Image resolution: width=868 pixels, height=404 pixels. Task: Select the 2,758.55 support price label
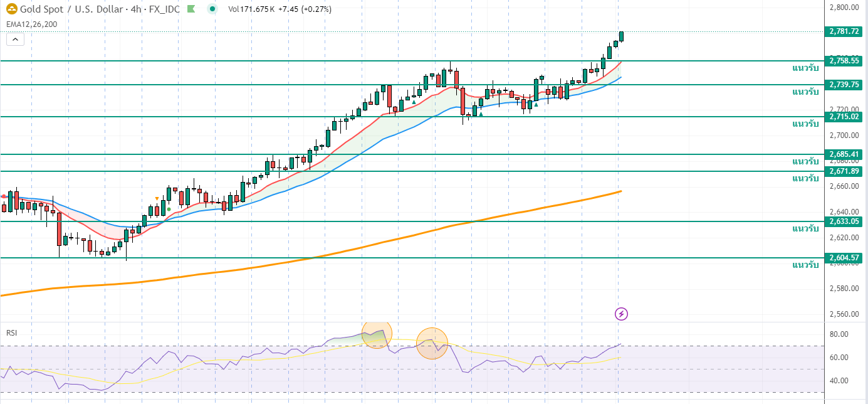click(x=844, y=61)
